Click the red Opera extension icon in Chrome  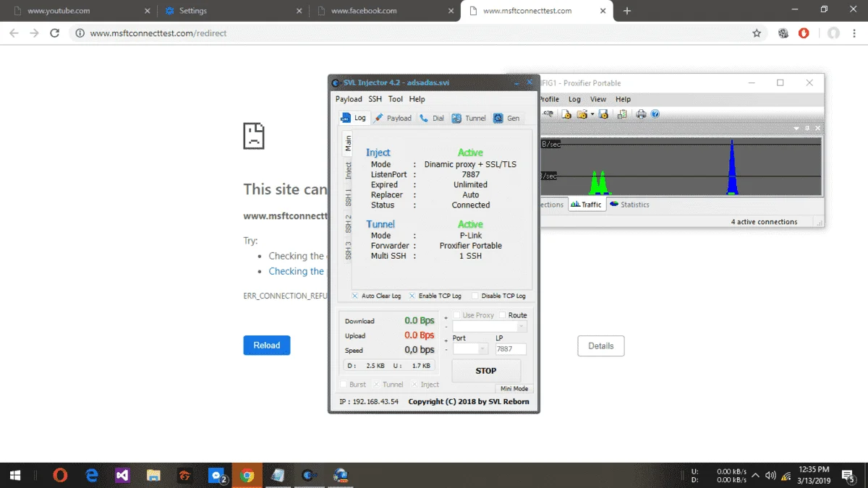coord(804,33)
